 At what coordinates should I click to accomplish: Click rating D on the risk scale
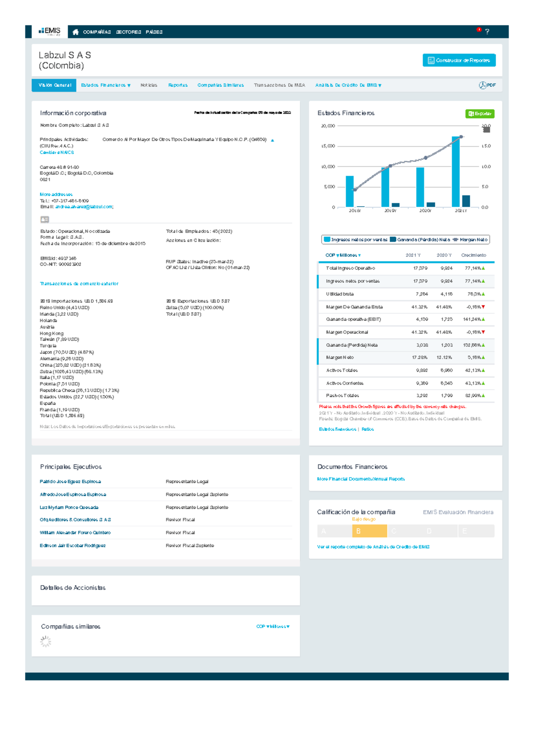click(440, 531)
